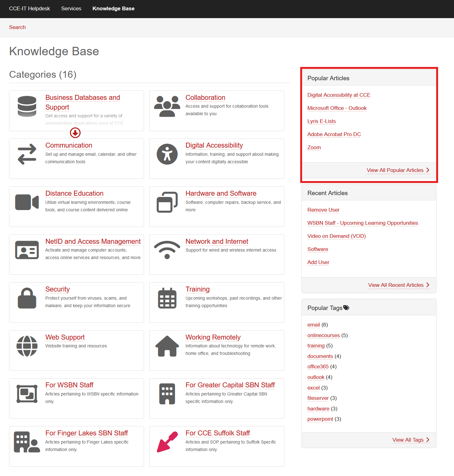Open the Services menu item

point(71,9)
